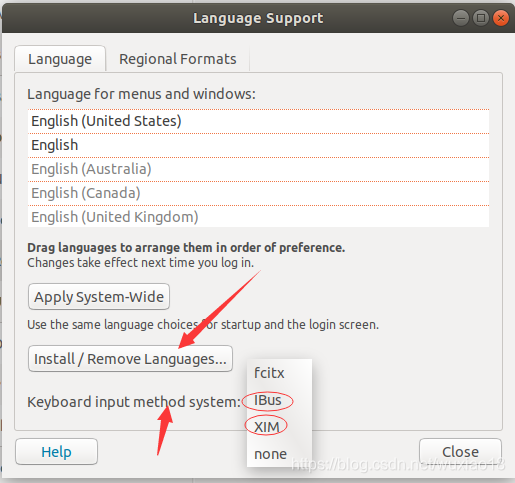
Task: Choose fcitx from input method menu
Action: [x=279, y=373]
